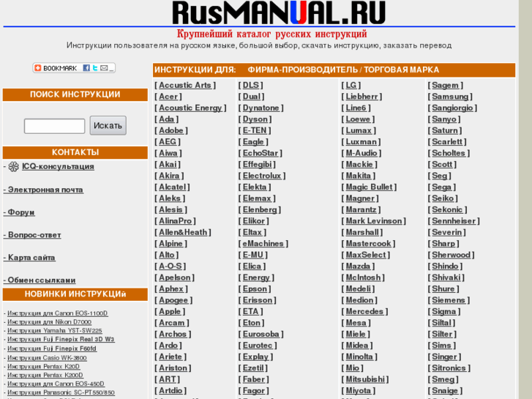Click the Facebook icon in Bookmark widget
The image size is (532, 399).
[x=86, y=68]
